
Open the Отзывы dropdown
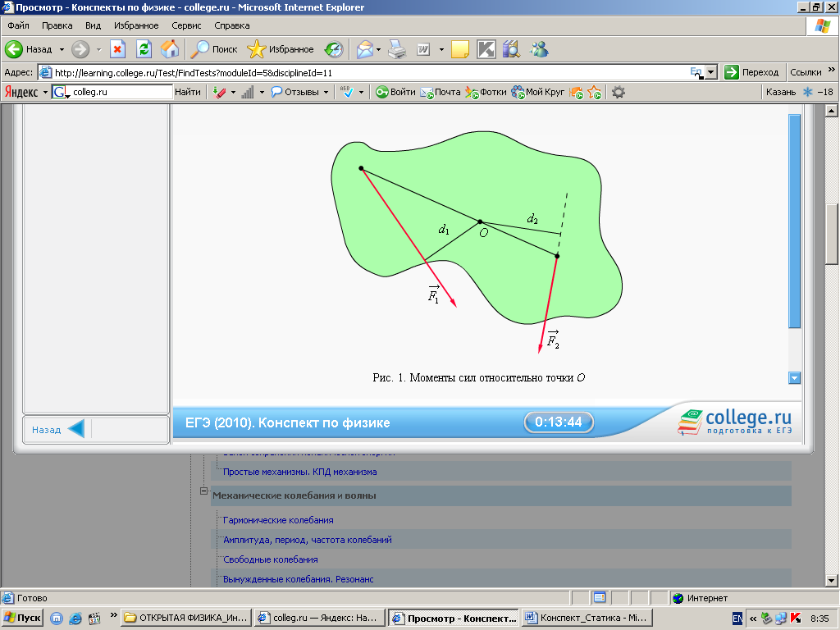[299, 92]
